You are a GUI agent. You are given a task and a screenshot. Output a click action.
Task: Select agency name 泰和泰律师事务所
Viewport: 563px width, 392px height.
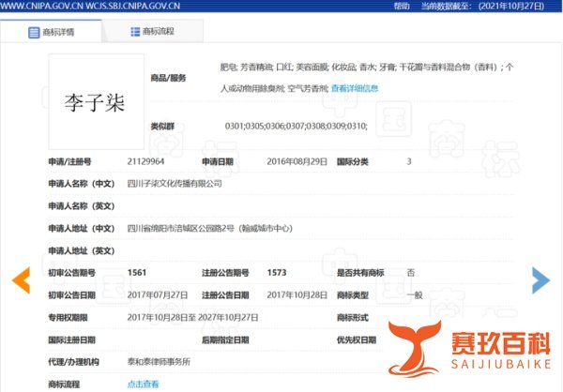pos(159,362)
